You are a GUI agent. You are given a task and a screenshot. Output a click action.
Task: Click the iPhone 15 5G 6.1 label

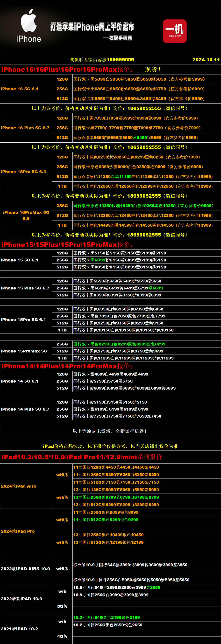pyautogui.click(x=20, y=260)
